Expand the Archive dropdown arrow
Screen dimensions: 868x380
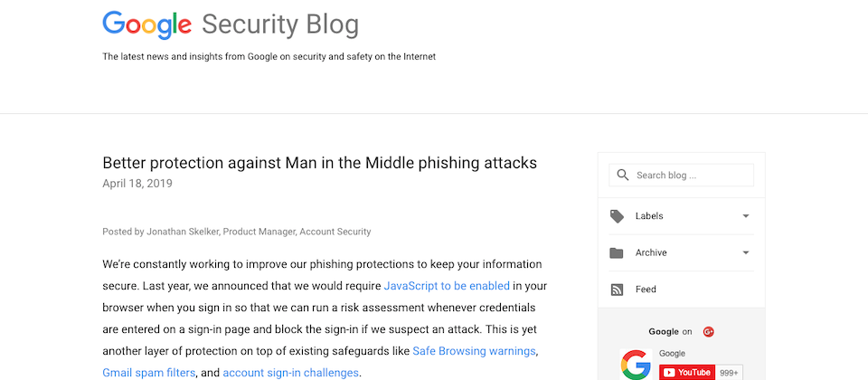(746, 252)
